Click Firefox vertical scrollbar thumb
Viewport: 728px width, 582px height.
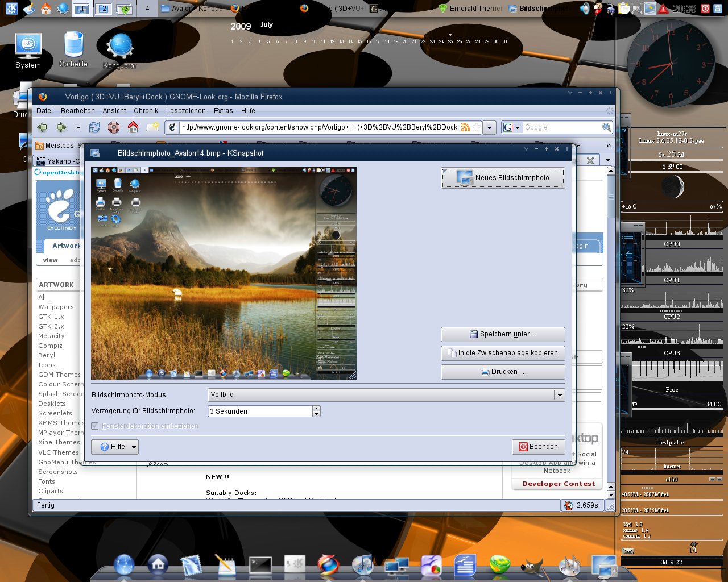[x=611, y=197]
